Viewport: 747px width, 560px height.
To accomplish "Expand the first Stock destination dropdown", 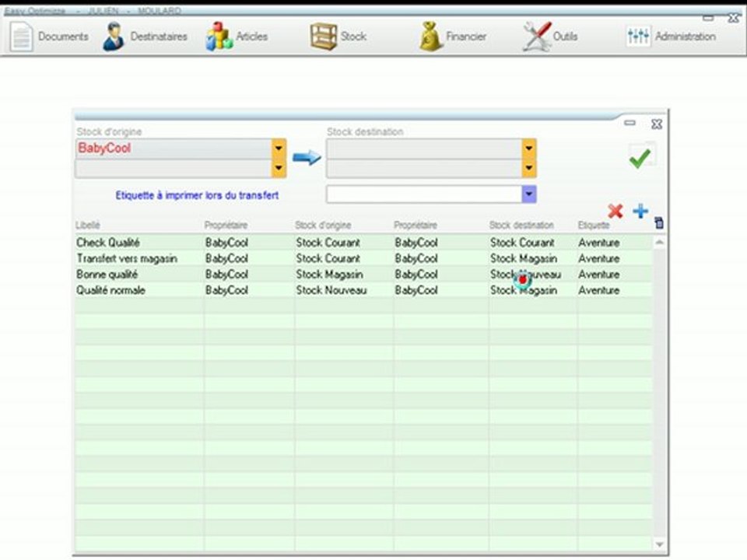I will 529,148.
